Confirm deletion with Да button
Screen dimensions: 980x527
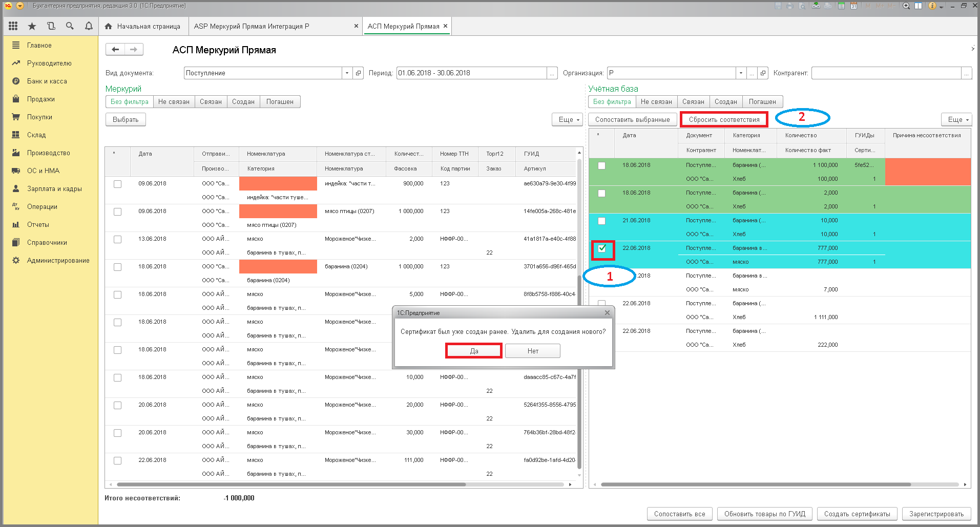tap(474, 351)
